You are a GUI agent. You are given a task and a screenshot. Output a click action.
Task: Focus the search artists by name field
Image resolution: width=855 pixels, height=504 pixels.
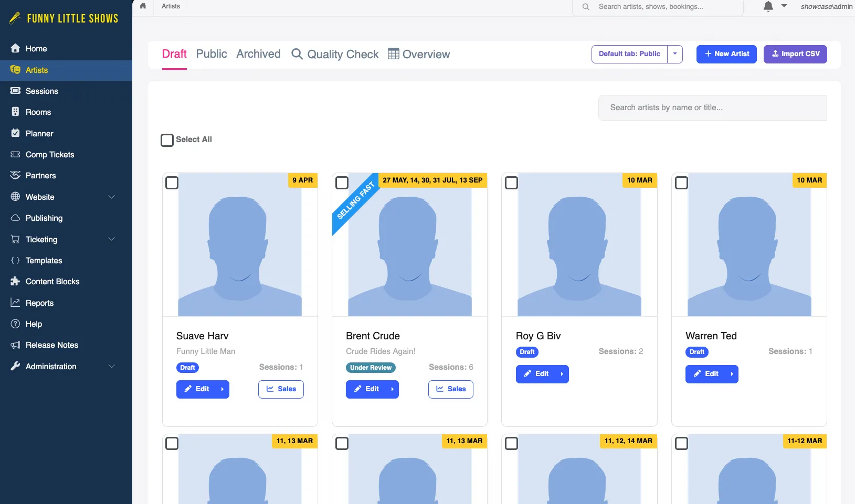click(x=712, y=108)
